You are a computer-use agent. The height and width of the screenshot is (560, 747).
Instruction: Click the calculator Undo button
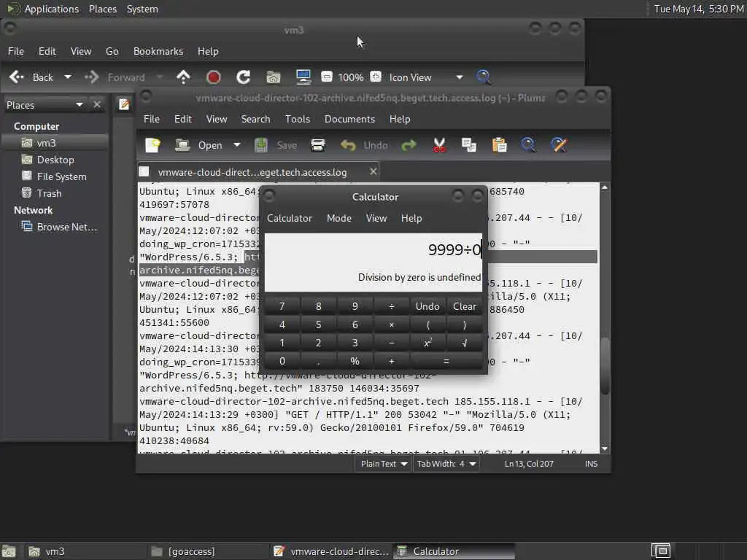pyautogui.click(x=427, y=306)
